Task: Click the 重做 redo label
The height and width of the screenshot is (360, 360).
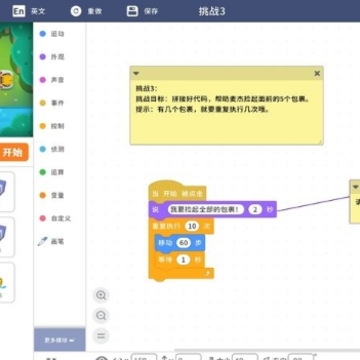Action: pos(95,11)
